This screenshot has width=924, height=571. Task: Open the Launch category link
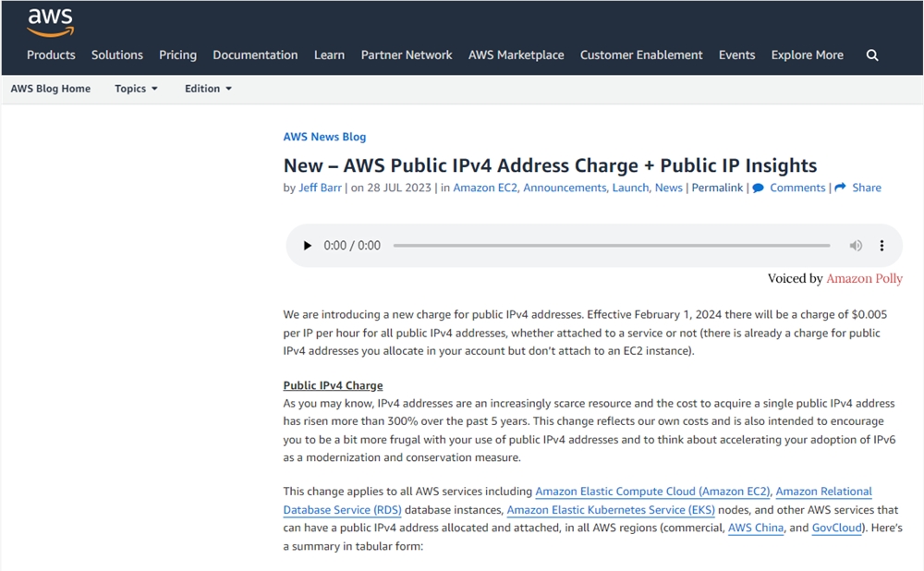[630, 188]
